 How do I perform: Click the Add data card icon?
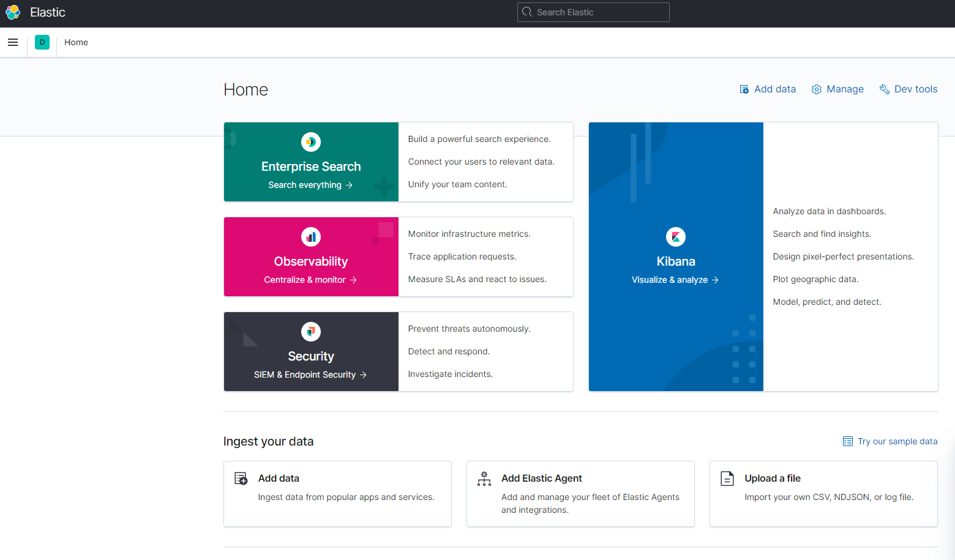click(x=241, y=479)
